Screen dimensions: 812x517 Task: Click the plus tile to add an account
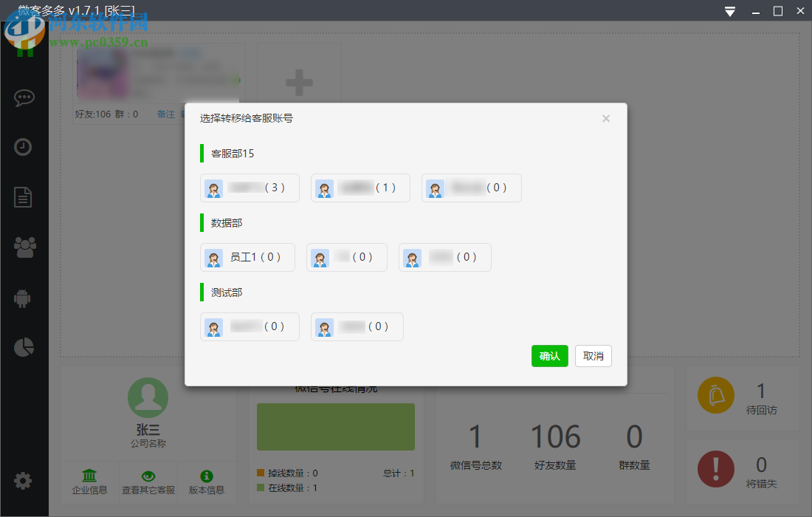point(298,81)
